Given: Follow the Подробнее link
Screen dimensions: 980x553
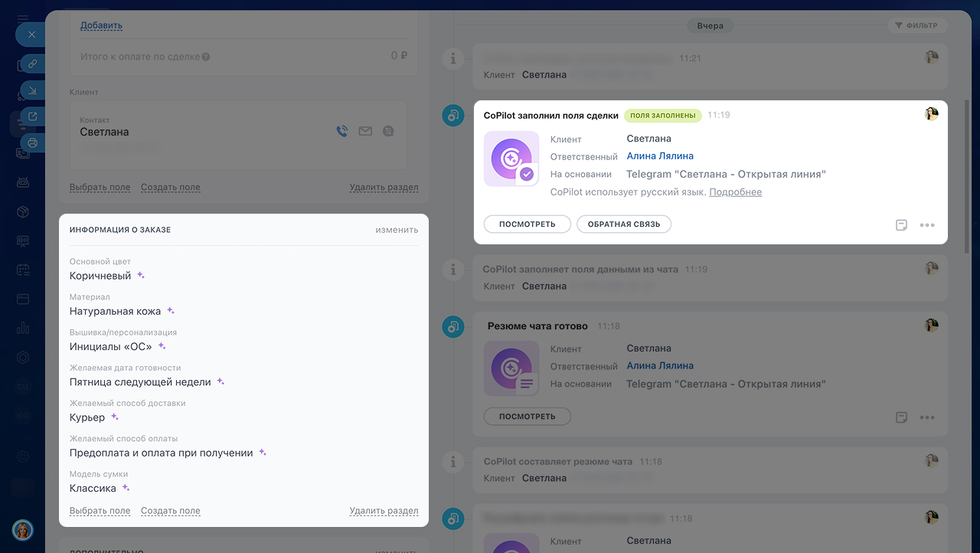Looking at the screenshot, I should click(735, 192).
